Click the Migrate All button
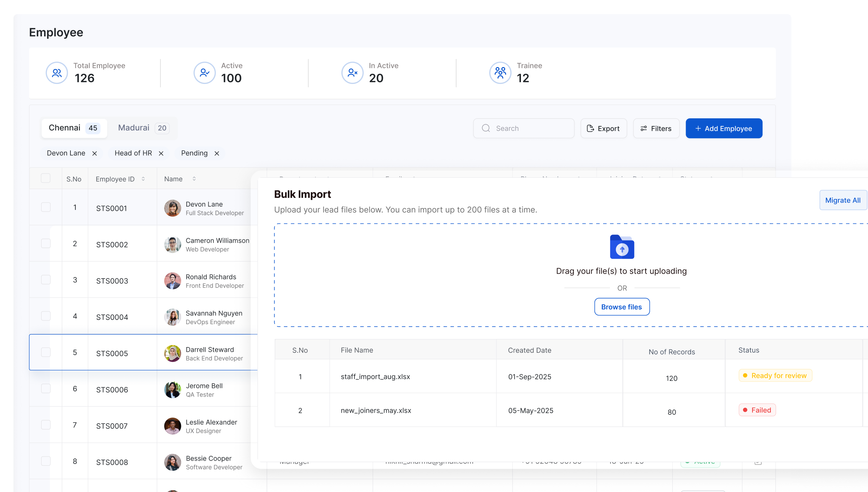Image resolution: width=868 pixels, height=492 pixels. pyautogui.click(x=843, y=201)
